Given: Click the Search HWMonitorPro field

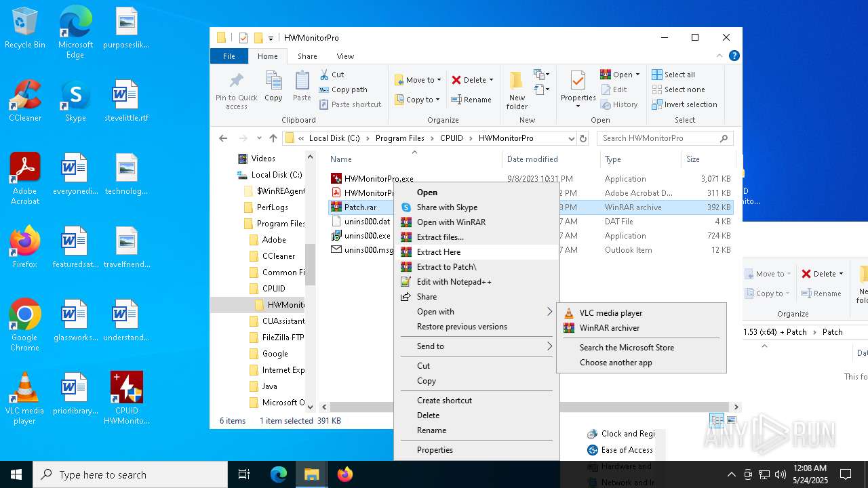Looking at the screenshot, I should click(x=665, y=138).
